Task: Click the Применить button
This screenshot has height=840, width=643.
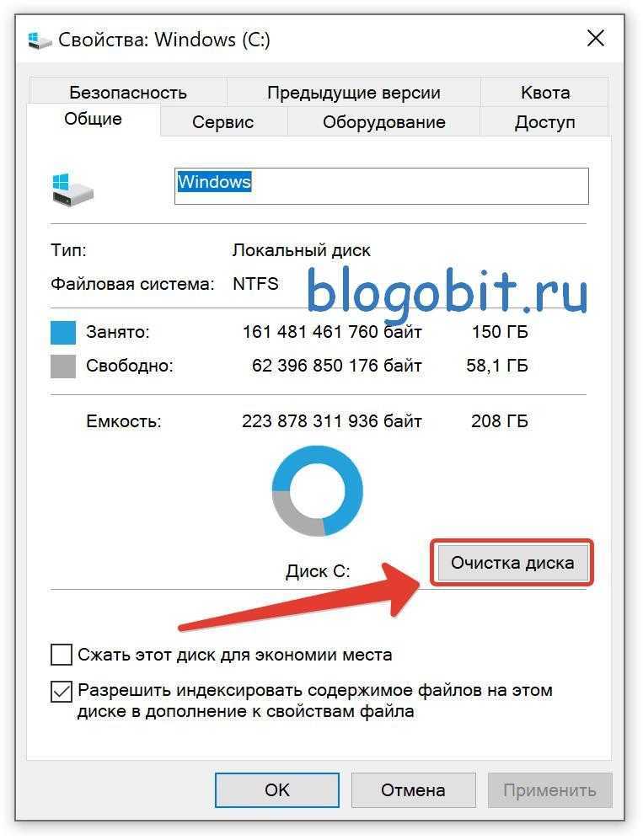Action: pos(549,790)
